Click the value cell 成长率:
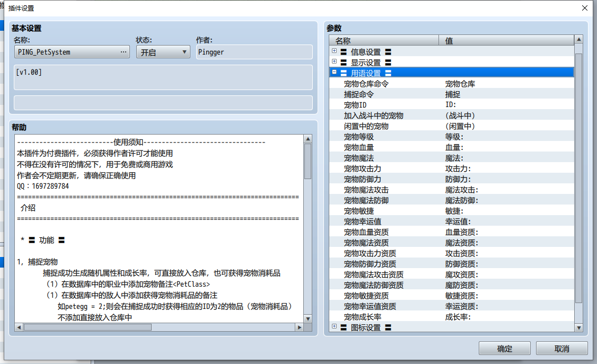Image resolution: width=597 pixels, height=364 pixels. coord(458,317)
